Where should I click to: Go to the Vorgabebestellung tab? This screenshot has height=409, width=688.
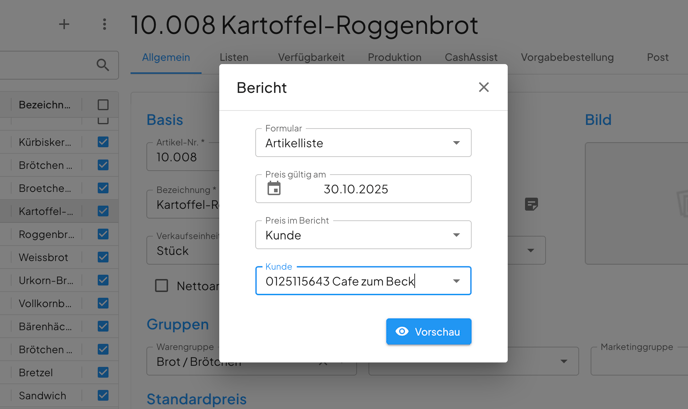click(567, 57)
